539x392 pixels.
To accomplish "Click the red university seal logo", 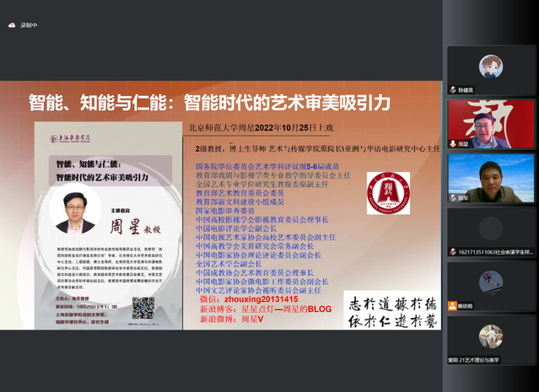I will [x=388, y=194].
